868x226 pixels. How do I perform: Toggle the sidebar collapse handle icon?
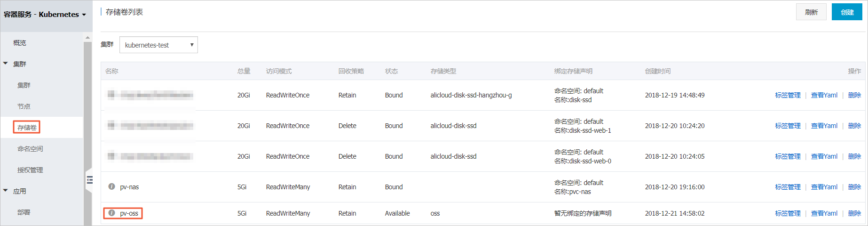[89, 179]
